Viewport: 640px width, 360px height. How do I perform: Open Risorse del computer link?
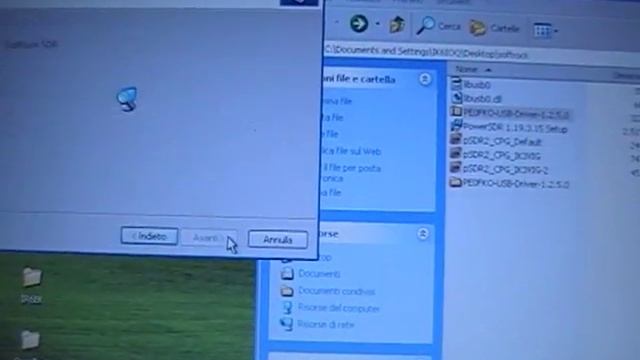coord(338,308)
